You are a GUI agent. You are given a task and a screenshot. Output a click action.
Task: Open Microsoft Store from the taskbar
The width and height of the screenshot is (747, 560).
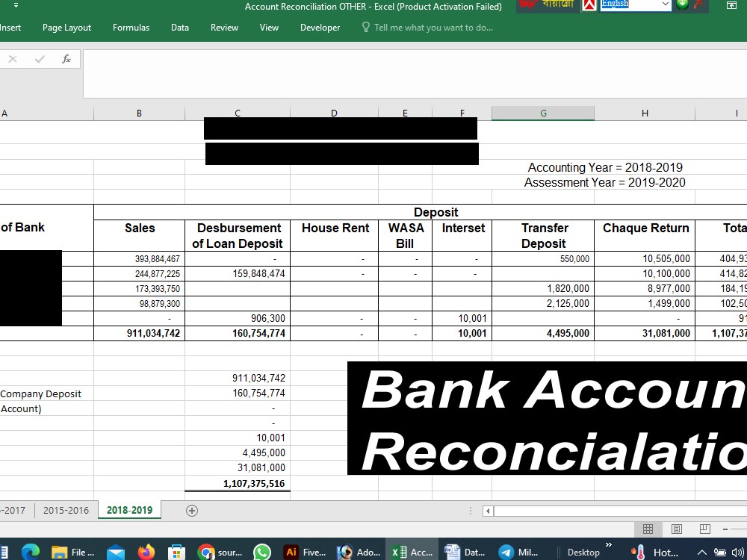(x=176, y=553)
